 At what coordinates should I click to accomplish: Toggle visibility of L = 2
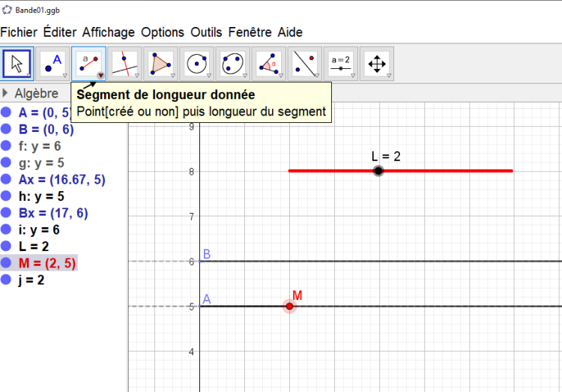(6, 247)
